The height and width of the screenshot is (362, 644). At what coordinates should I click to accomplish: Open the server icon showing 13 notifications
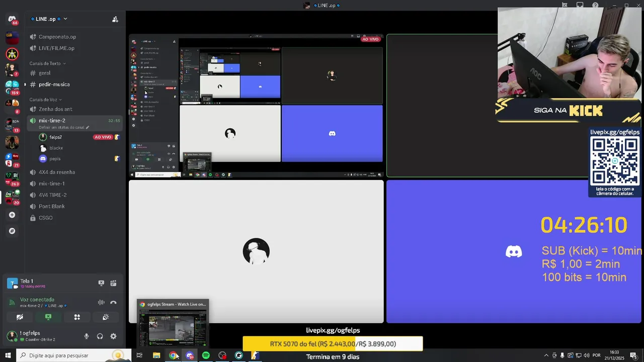point(12,125)
